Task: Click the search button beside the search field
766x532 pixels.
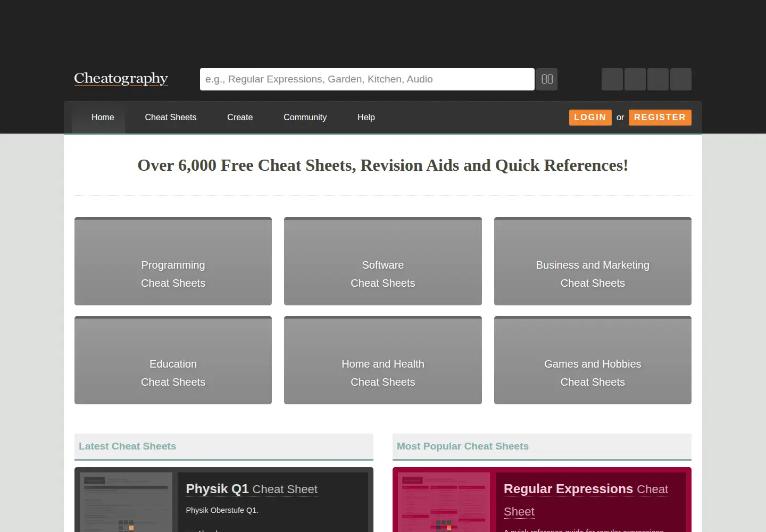Action: 547,79
